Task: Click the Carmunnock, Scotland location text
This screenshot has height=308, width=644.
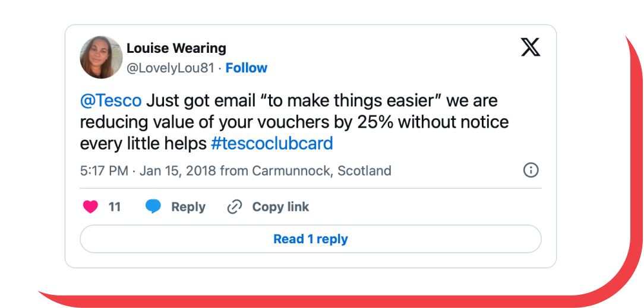Action: tap(321, 171)
